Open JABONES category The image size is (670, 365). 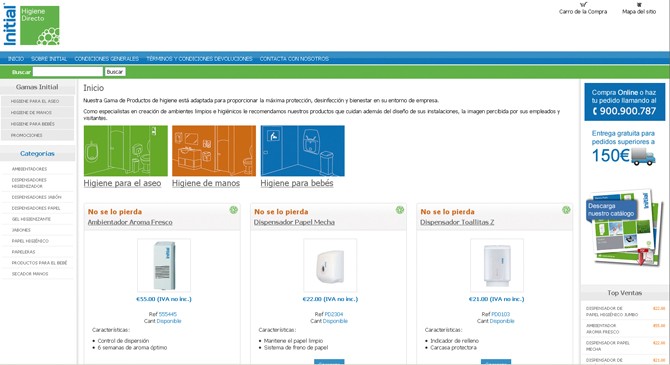click(x=21, y=230)
